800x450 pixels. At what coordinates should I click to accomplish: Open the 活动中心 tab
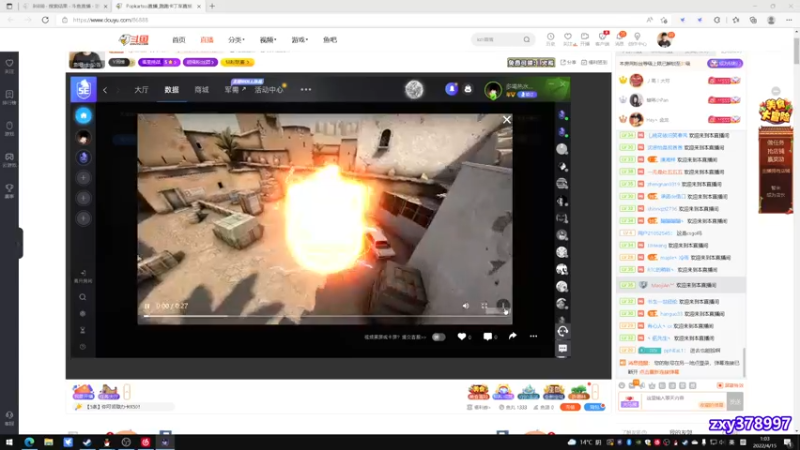pos(269,90)
